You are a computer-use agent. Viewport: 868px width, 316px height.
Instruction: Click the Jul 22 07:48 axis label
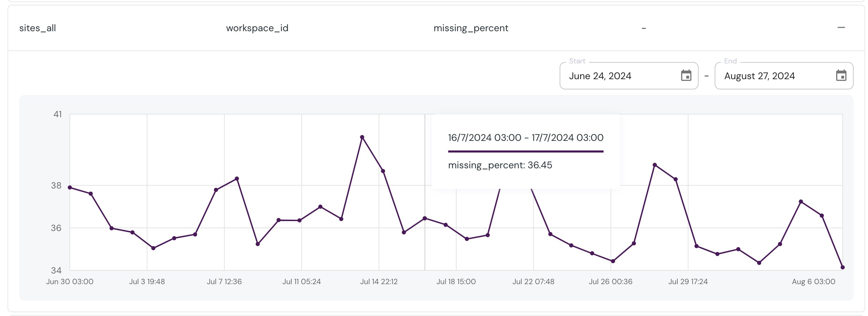click(x=533, y=282)
